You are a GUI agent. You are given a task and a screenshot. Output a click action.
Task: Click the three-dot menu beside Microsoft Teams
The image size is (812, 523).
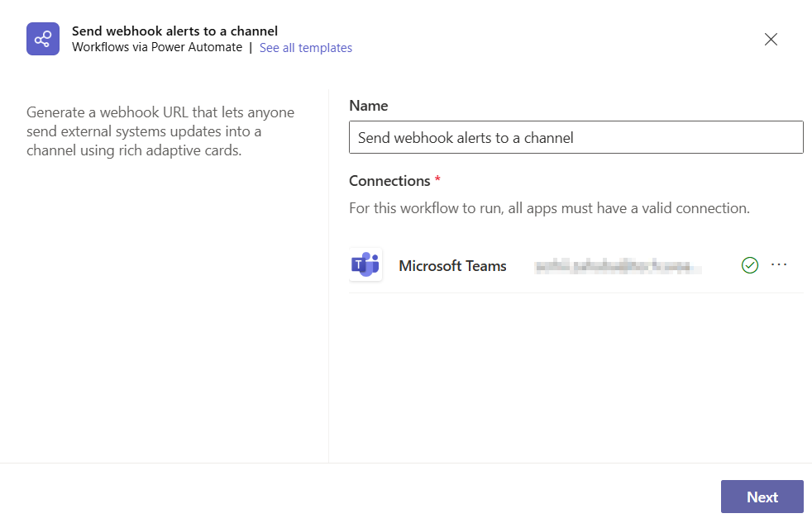779,264
